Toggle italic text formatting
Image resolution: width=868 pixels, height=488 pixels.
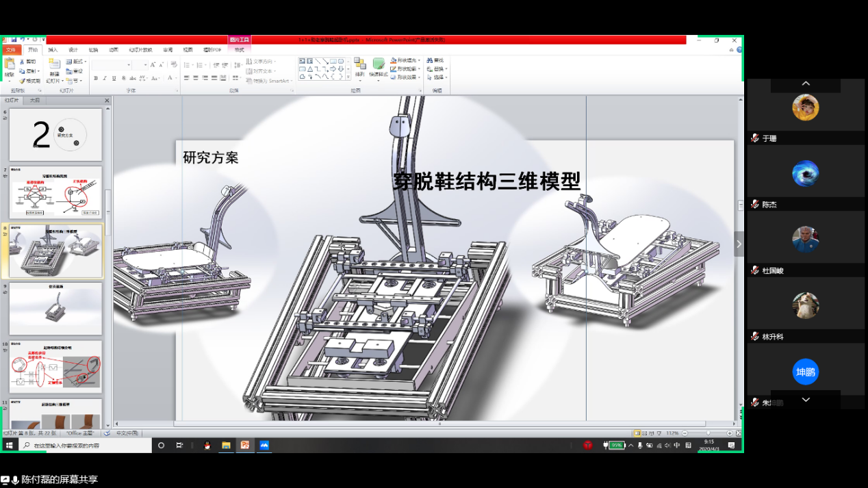104,79
